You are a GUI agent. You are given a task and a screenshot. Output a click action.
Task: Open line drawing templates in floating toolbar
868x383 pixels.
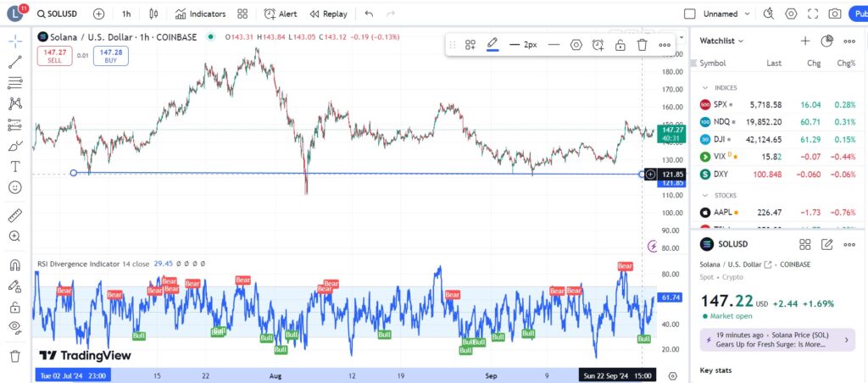[470, 45]
